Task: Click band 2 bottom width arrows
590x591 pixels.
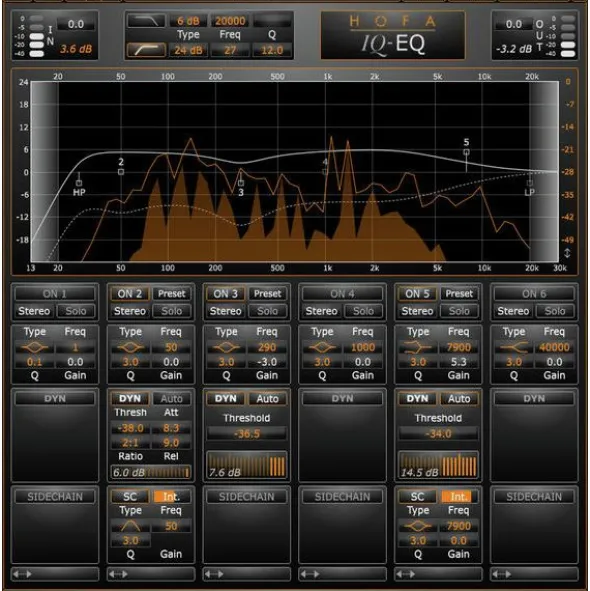Action: click(x=118, y=574)
